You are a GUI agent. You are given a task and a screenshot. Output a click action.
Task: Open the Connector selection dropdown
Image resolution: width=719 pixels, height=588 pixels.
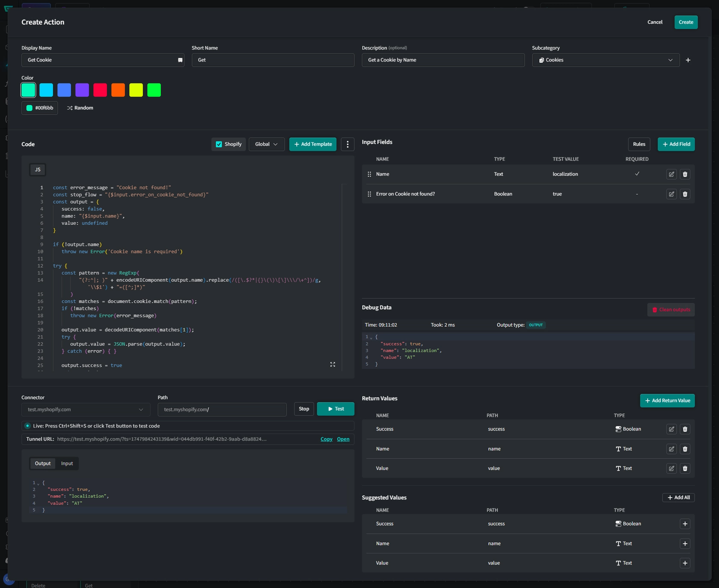pyautogui.click(x=85, y=409)
